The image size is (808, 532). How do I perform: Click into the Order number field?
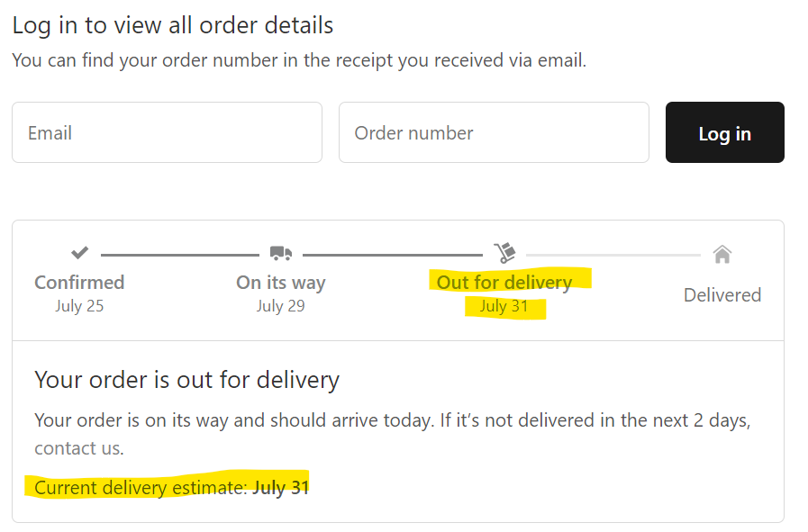[x=494, y=132]
